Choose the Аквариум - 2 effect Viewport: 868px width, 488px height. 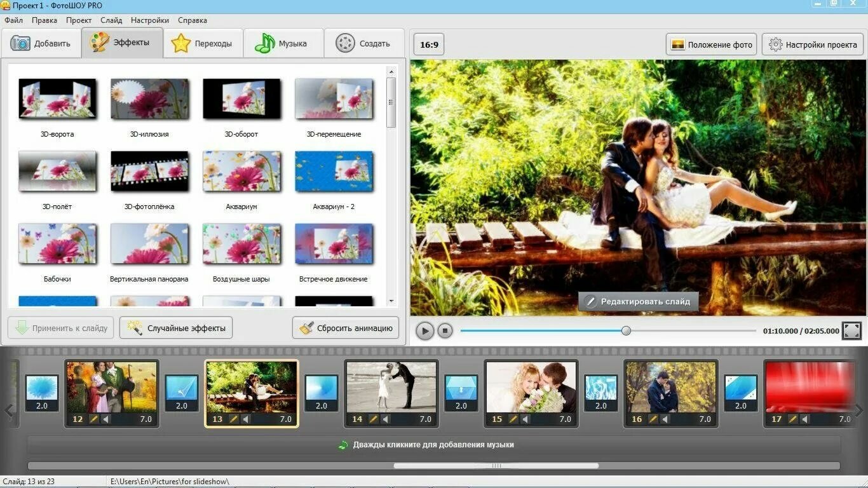[334, 172]
